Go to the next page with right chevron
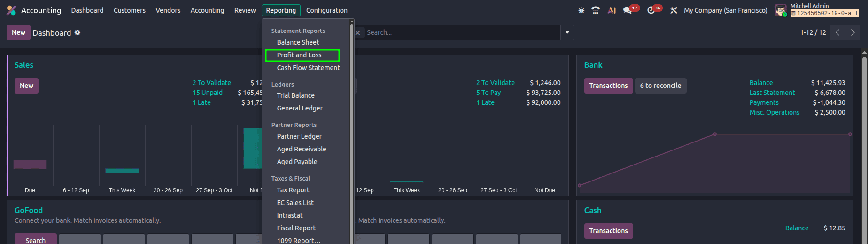This screenshot has height=244, width=868. [x=852, y=32]
